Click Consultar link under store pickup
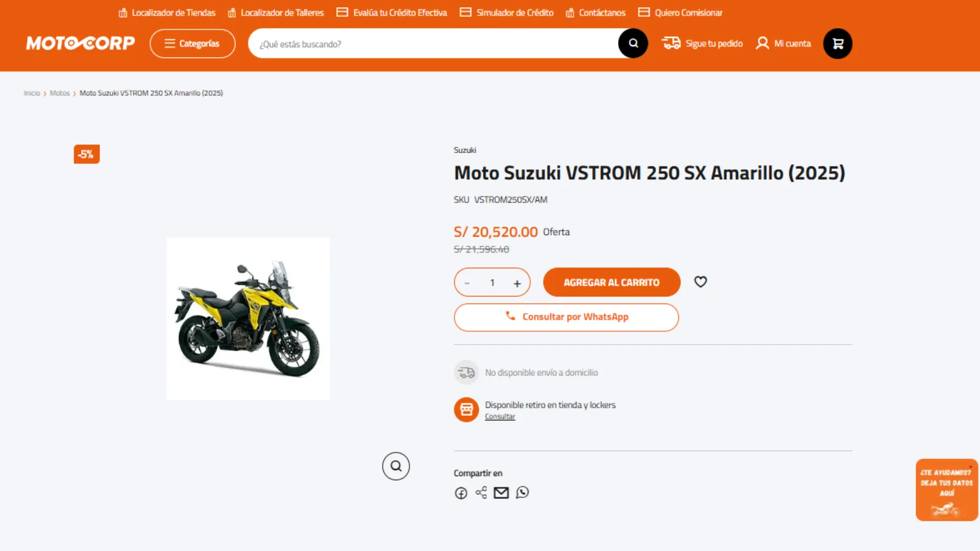 pos(500,417)
